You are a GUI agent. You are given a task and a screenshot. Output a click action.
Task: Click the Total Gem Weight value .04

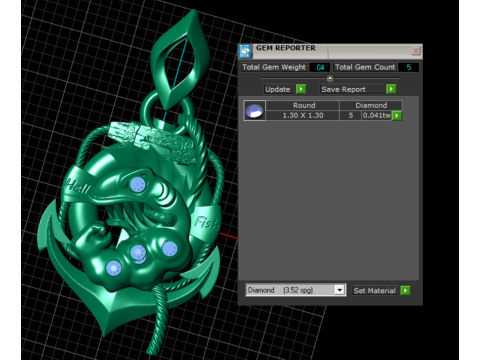tap(320, 67)
